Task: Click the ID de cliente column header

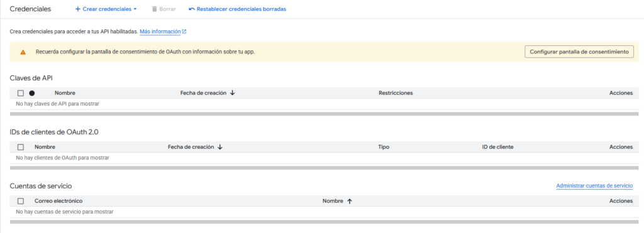Action: click(497, 147)
